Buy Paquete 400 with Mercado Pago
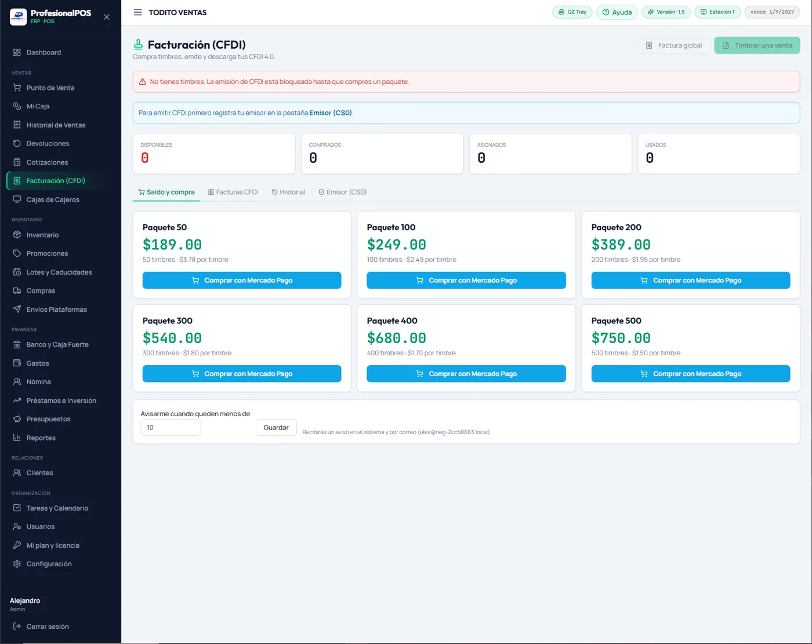Image resolution: width=812 pixels, height=644 pixels. coord(466,374)
